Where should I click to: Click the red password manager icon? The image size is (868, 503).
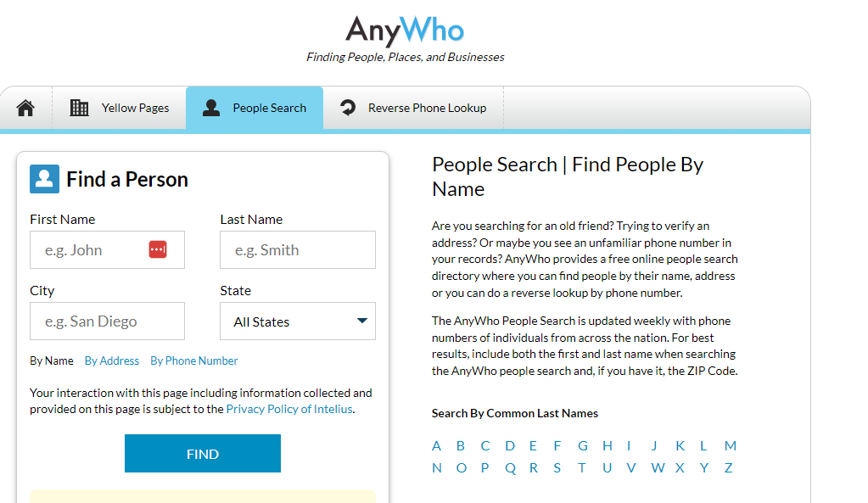click(x=158, y=249)
